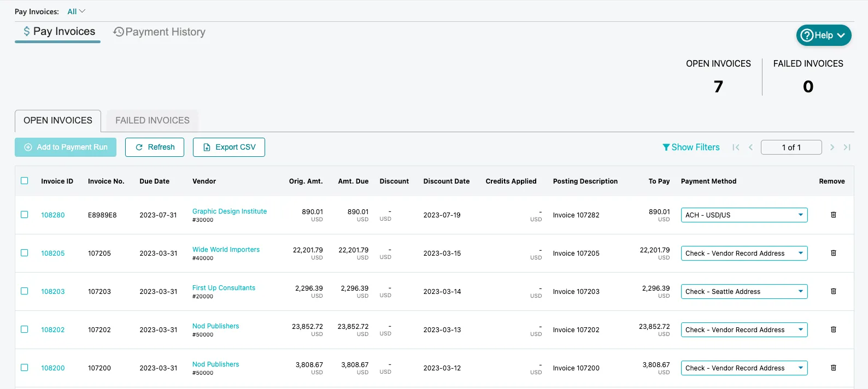This screenshot has height=389, width=868.
Task: Open Wide World Importers vendor link
Action: pyautogui.click(x=226, y=250)
